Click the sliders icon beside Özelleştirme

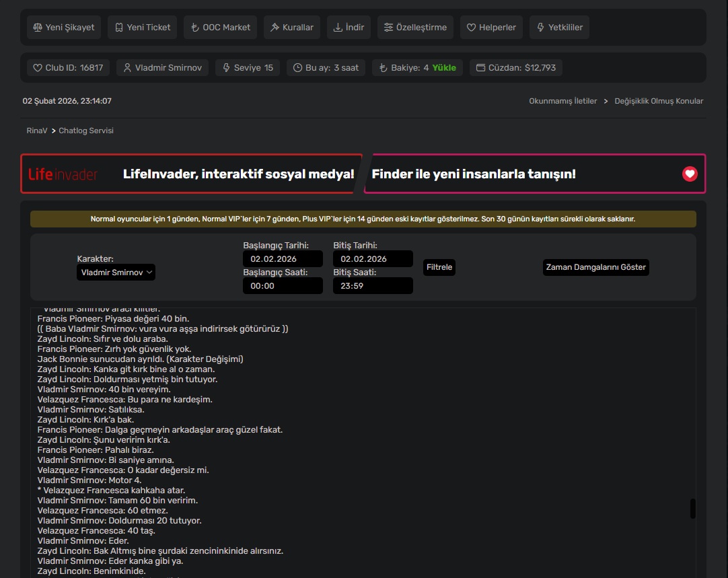click(x=388, y=28)
